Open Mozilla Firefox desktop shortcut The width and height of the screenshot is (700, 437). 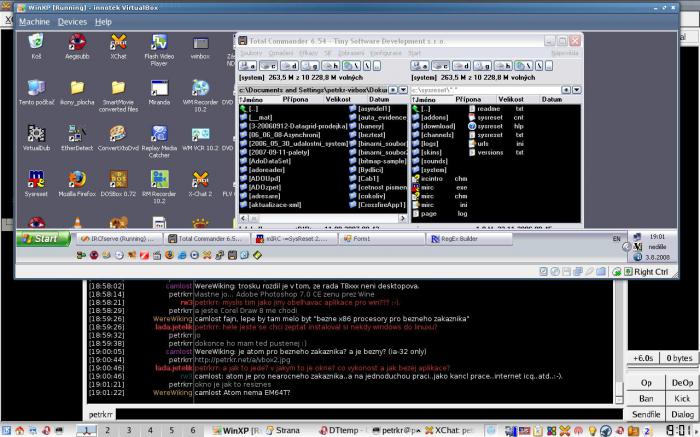(77, 184)
